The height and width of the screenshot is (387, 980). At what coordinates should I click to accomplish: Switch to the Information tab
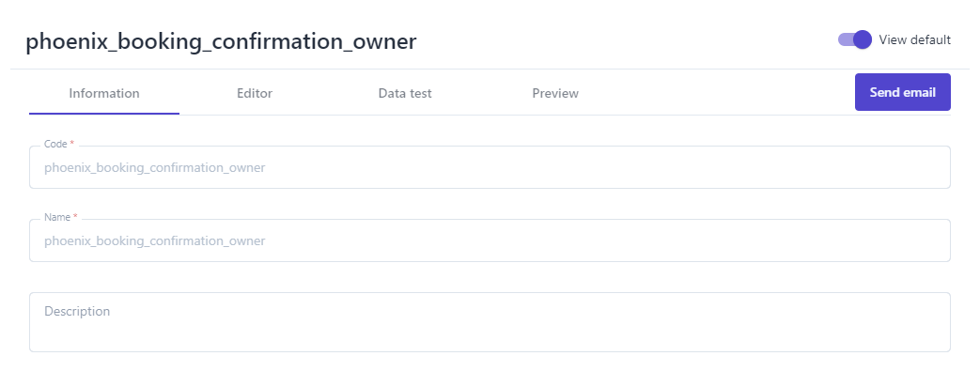click(104, 93)
